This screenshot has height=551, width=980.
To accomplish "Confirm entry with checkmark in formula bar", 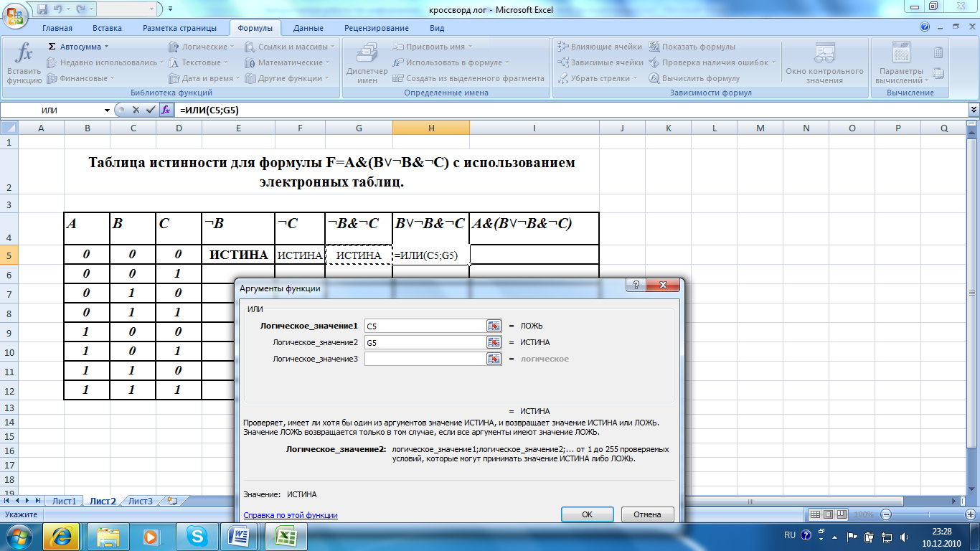I will [x=150, y=110].
